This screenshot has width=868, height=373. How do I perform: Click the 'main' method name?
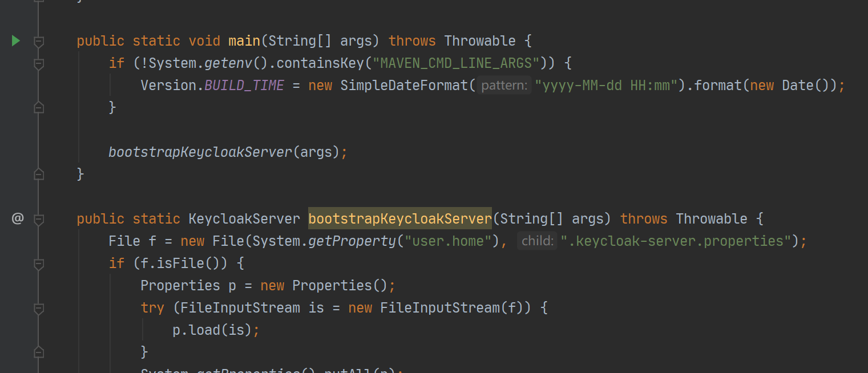(244, 41)
